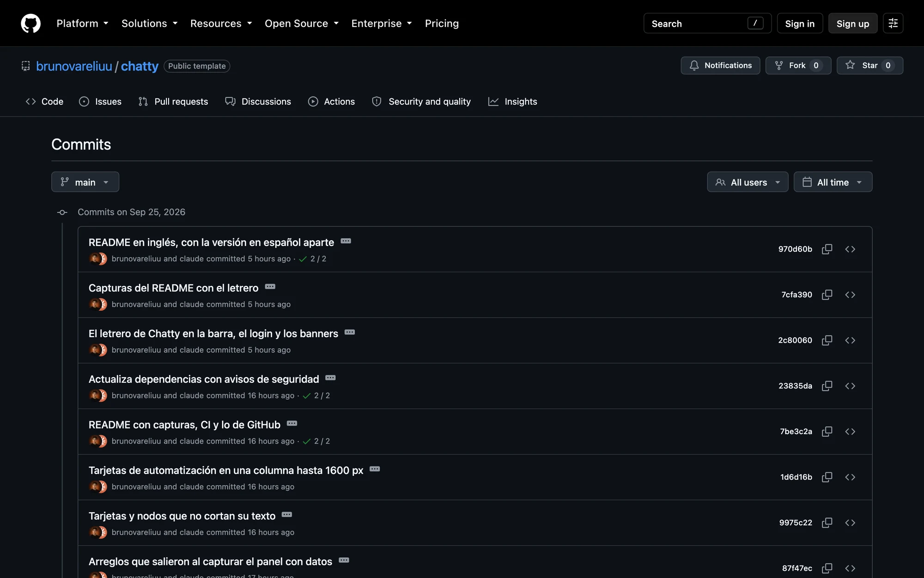Viewport: 924px width, 578px height.
Task: Expand description of 'Arreglos que salieron' commit
Action: click(x=344, y=560)
